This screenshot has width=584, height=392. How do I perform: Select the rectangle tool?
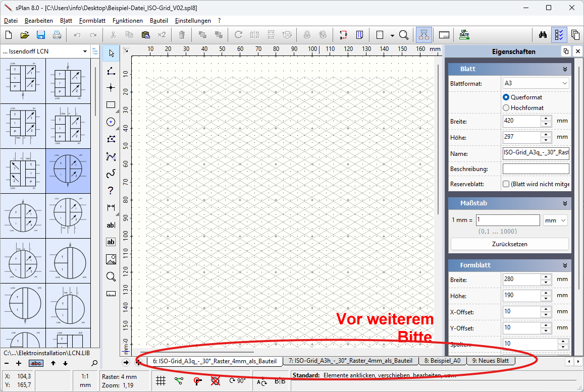click(x=111, y=105)
